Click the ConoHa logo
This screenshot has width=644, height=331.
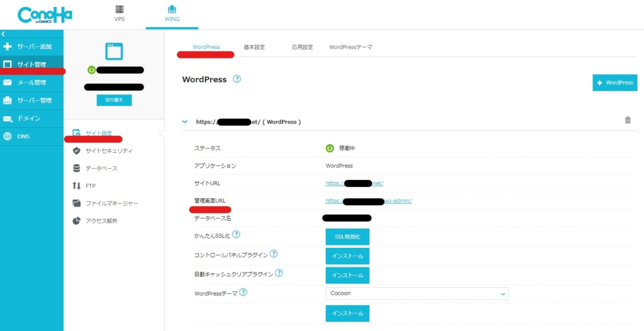[x=45, y=16]
